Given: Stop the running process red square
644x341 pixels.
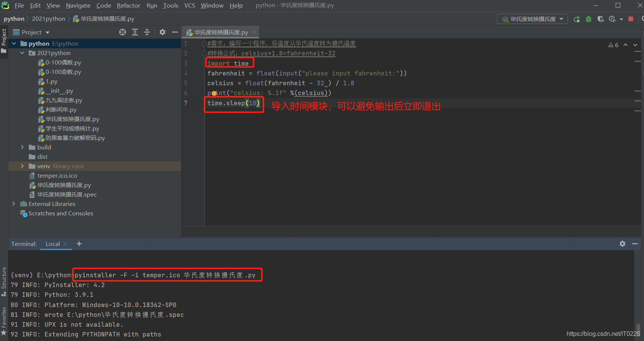Looking at the screenshot, I should coord(631,19).
